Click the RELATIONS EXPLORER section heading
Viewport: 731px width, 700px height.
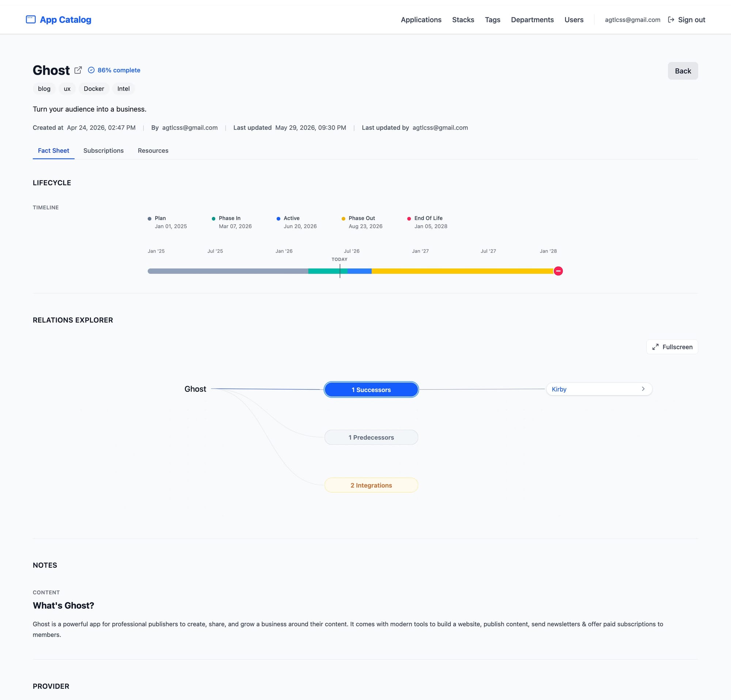point(73,320)
